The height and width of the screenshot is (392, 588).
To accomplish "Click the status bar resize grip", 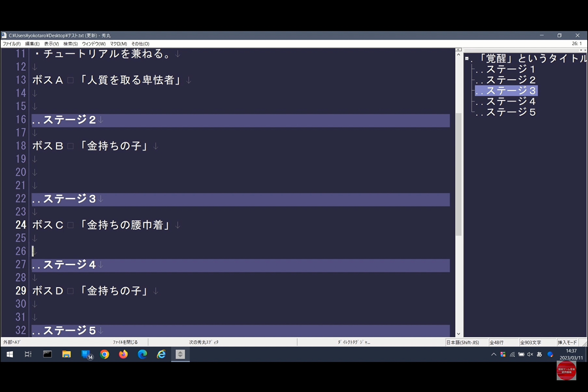I will tap(584, 343).
